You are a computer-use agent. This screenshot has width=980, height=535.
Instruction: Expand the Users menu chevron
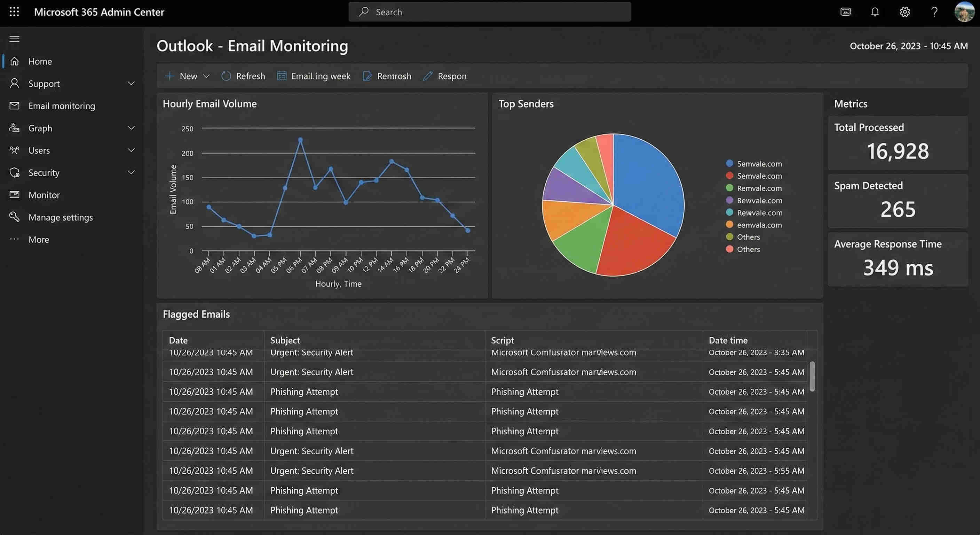click(x=131, y=150)
